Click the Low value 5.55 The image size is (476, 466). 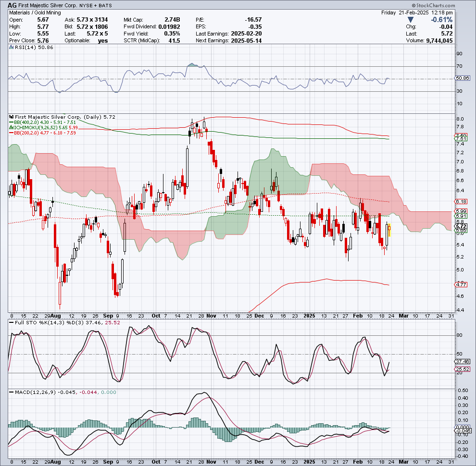(43, 34)
